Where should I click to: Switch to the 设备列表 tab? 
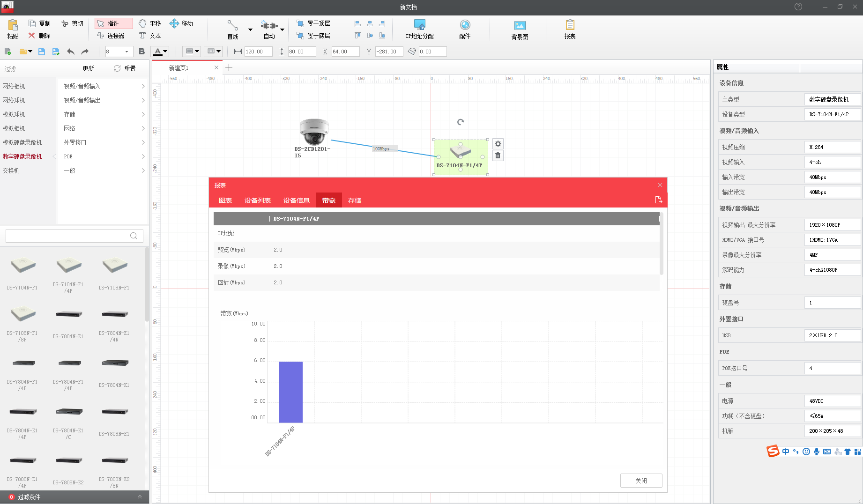coord(258,200)
